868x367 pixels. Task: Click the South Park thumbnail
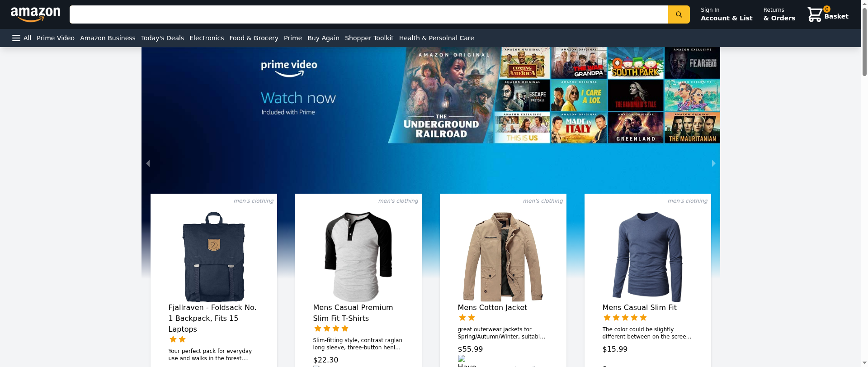click(636, 63)
